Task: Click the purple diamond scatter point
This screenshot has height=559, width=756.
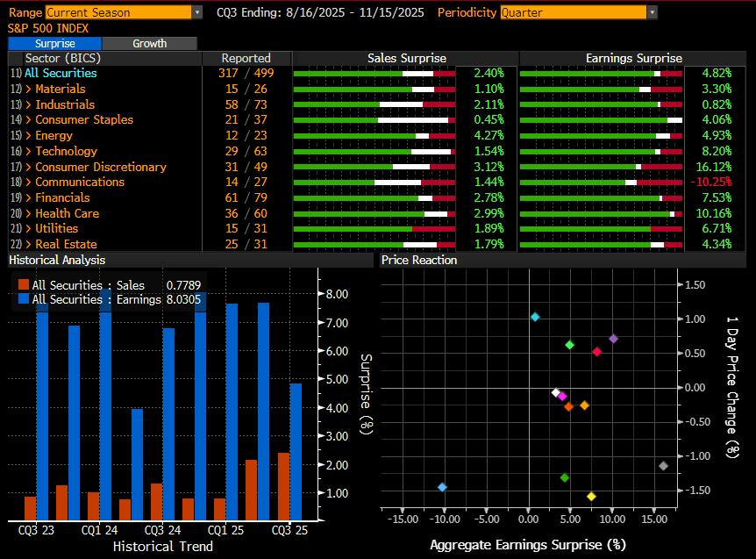Action: tap(614, 339)
